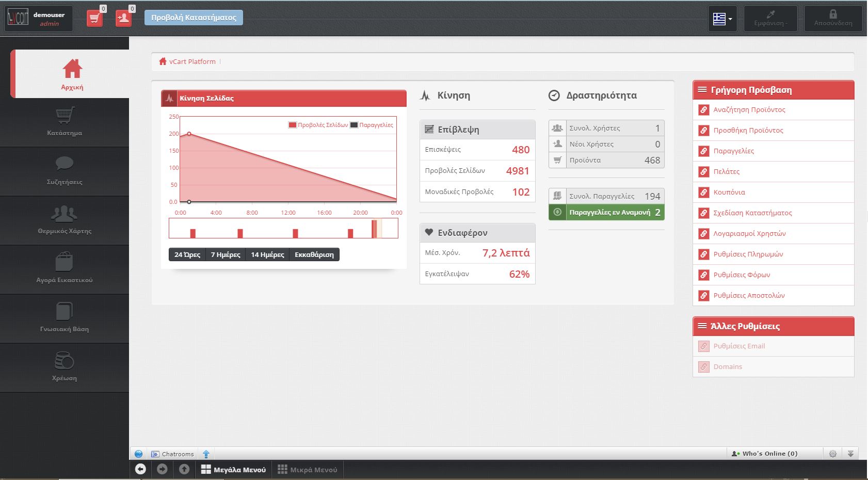Toggle Προβολές Σελίδων chart legend series

pyautogui.click(x=318, y=125)
